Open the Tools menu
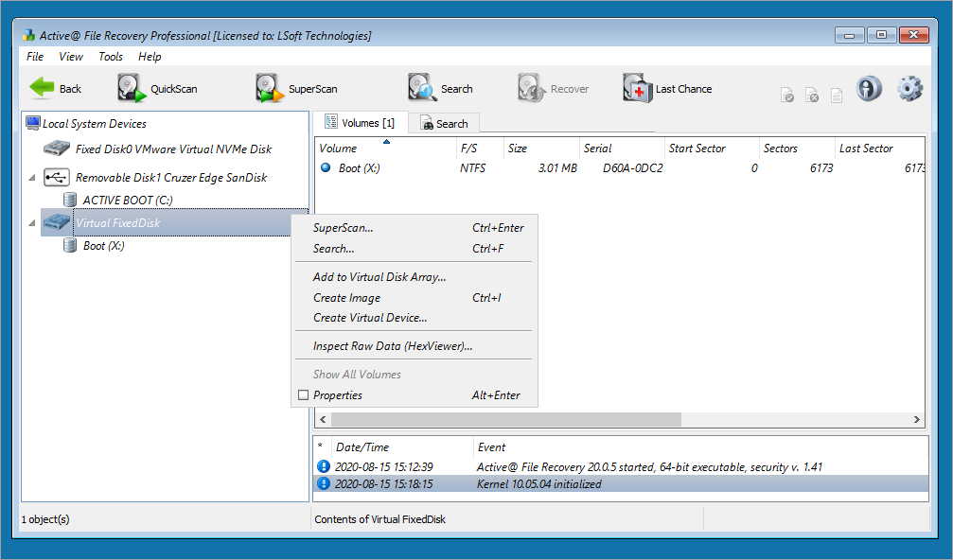 [111, 57]
